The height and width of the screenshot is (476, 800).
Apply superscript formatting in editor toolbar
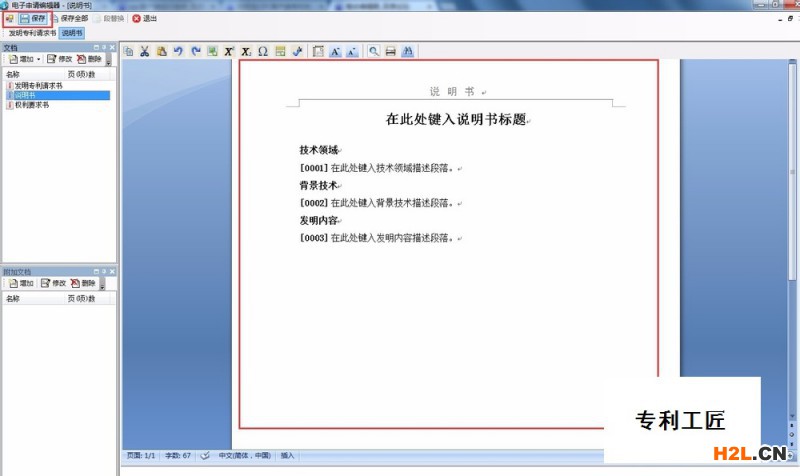(229, 51)
